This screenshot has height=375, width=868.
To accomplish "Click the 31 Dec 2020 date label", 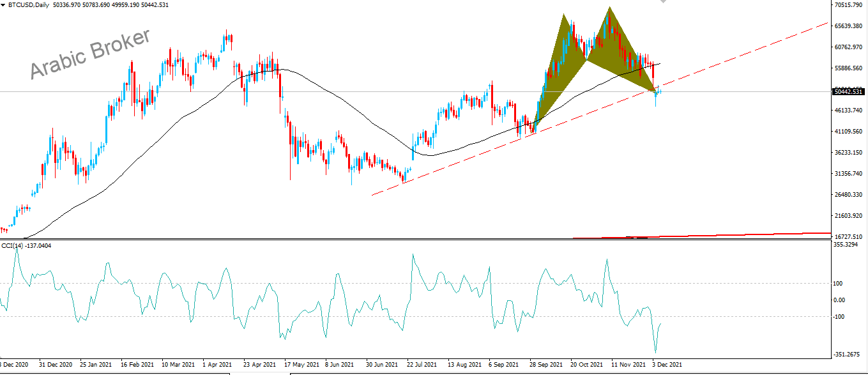I will tap(56, 364).
